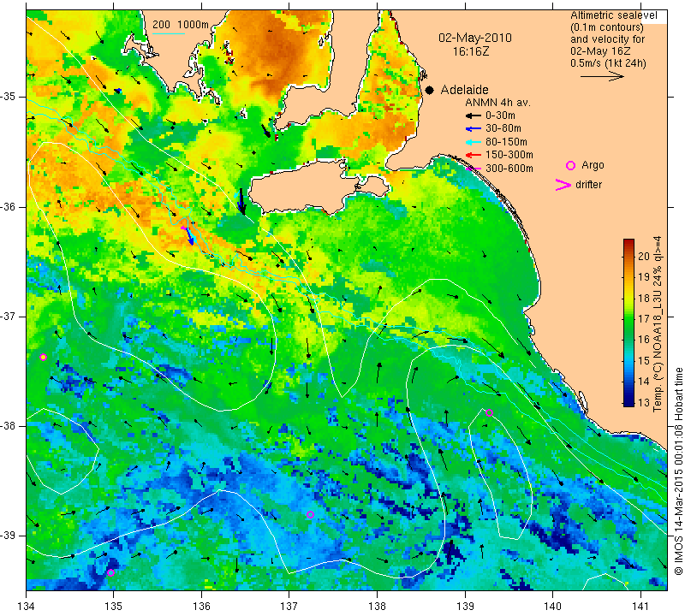This screenshot has height=616, width=685.
Task: Select the blue 30-80m legend arrow
Action: [x=474, y=129]
